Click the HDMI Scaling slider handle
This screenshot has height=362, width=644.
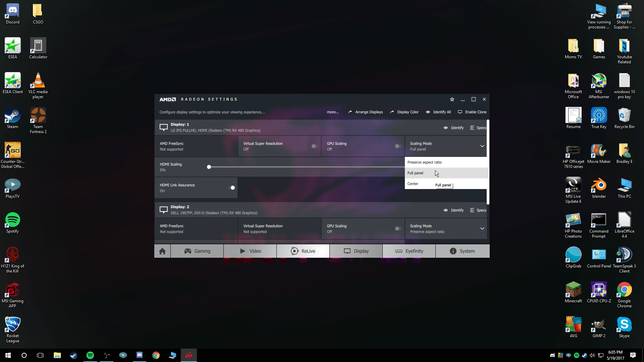(x=209, y=167)
